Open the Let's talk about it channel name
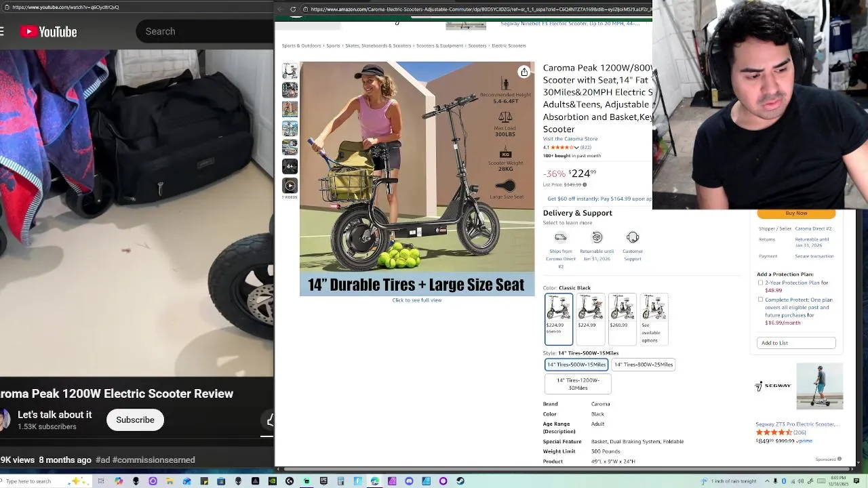This screenshot has height=488, width=868. pyautogui.click(x=54, y=415)
